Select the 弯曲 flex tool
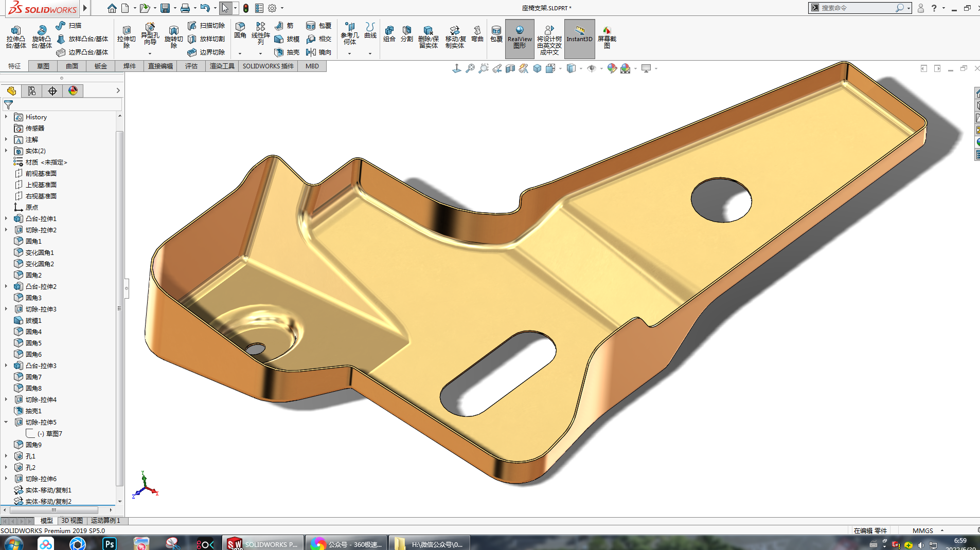Screen dimensions: 980x550 477,34
